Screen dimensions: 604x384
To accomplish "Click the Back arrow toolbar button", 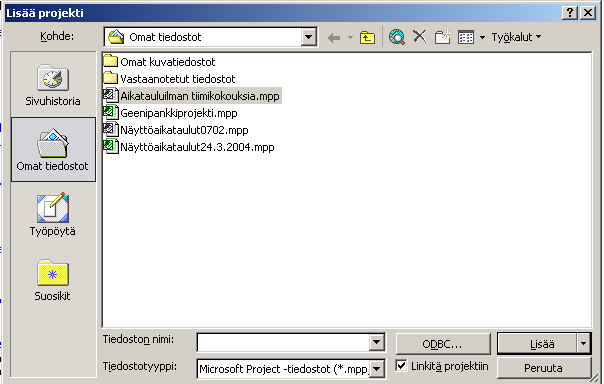I will (334, 37).
